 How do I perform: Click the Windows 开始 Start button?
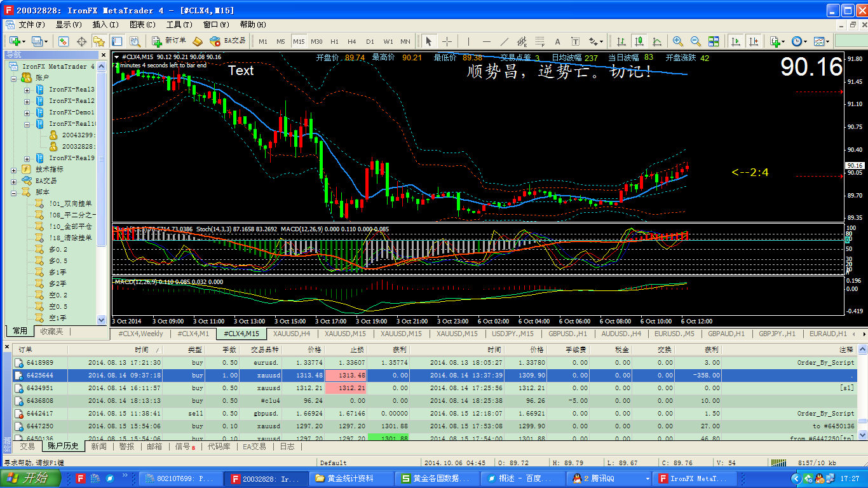coord(31,478)
